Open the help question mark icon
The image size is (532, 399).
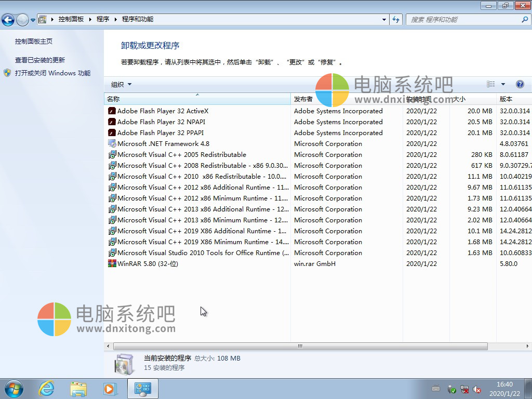520,84
